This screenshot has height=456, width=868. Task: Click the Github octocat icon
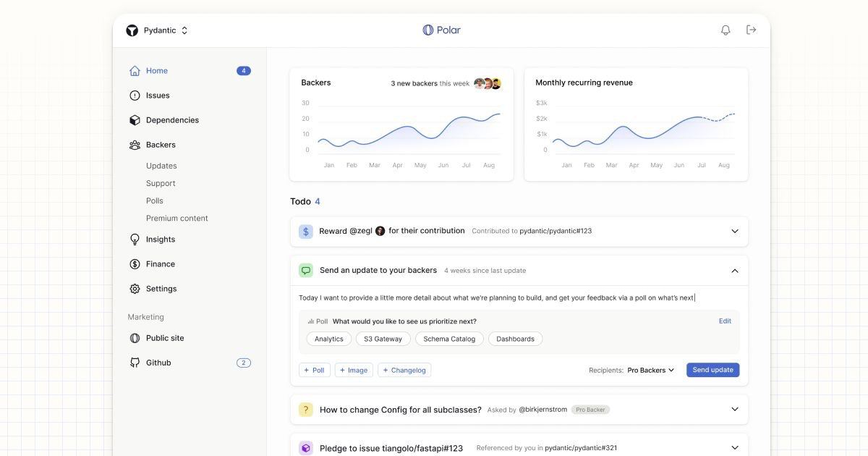click(135, 363)
